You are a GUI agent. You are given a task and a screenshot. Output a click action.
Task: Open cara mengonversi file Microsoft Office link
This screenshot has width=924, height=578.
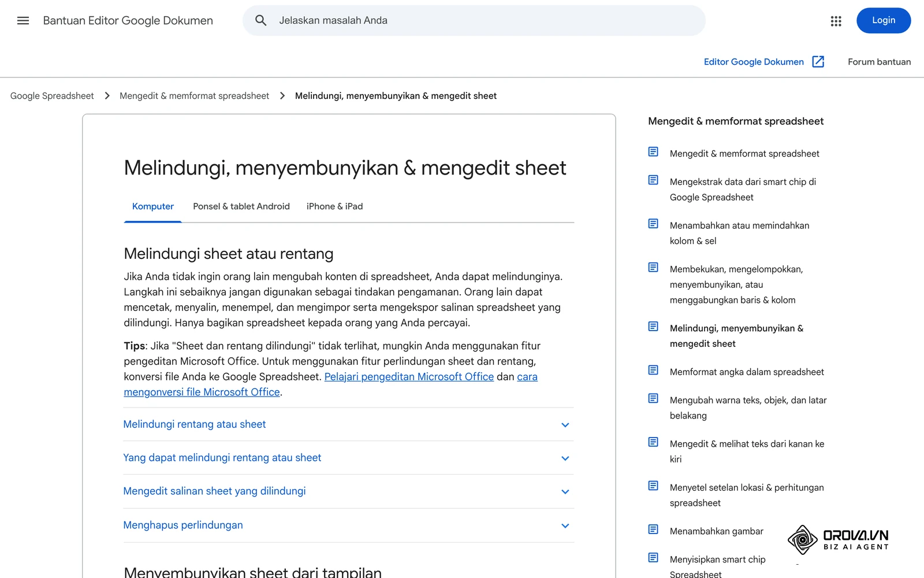coord(202,392)
